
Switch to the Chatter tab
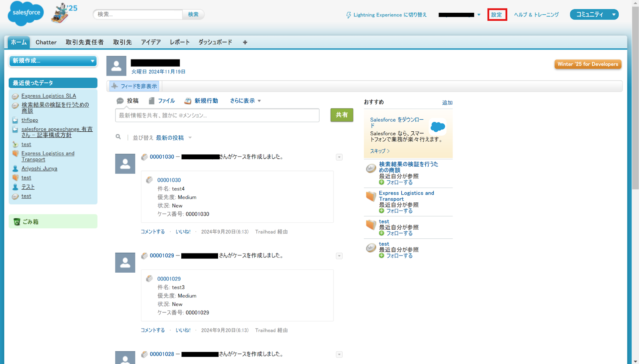pyautogui.click(x=46, y=42)
